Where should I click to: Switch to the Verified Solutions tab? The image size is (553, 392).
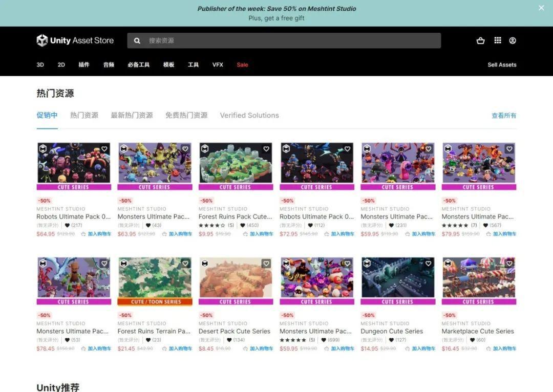click(249, 115)
